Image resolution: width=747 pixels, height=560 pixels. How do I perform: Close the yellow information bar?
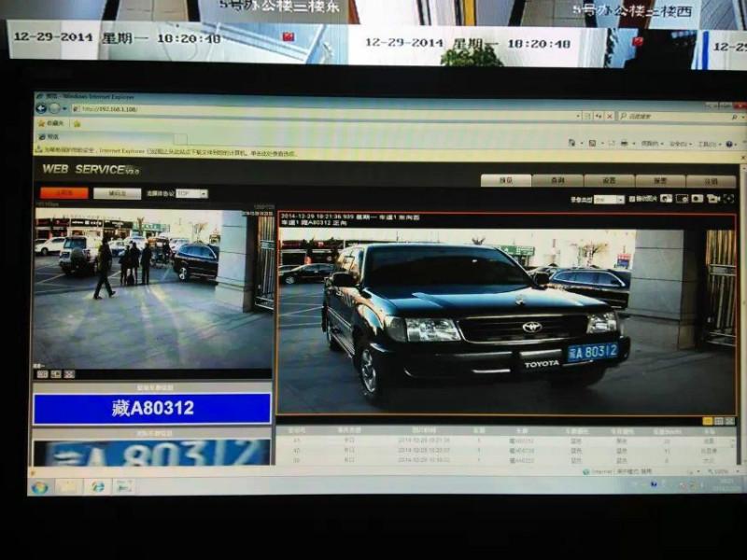[743, 156]
